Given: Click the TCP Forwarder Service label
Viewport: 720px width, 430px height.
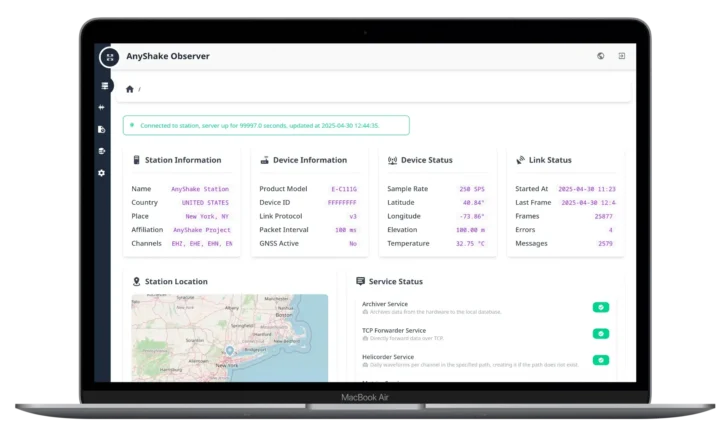Looking at the screenshot, I should 394,330.
